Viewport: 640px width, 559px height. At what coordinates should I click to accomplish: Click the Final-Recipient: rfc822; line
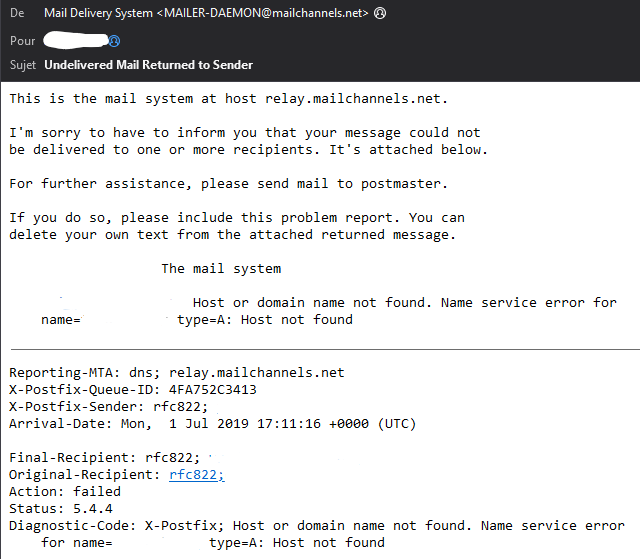(104, 457)
